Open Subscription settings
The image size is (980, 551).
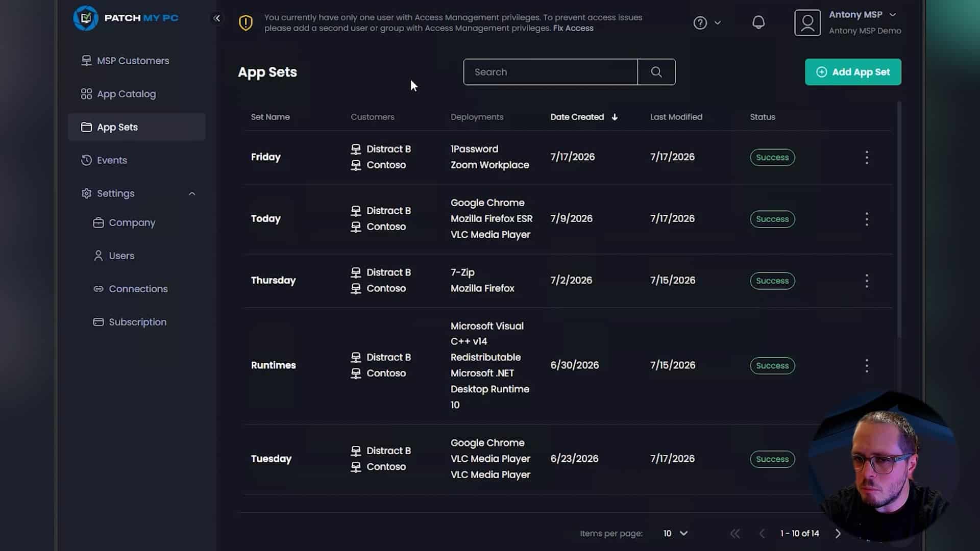pos(130,322)
